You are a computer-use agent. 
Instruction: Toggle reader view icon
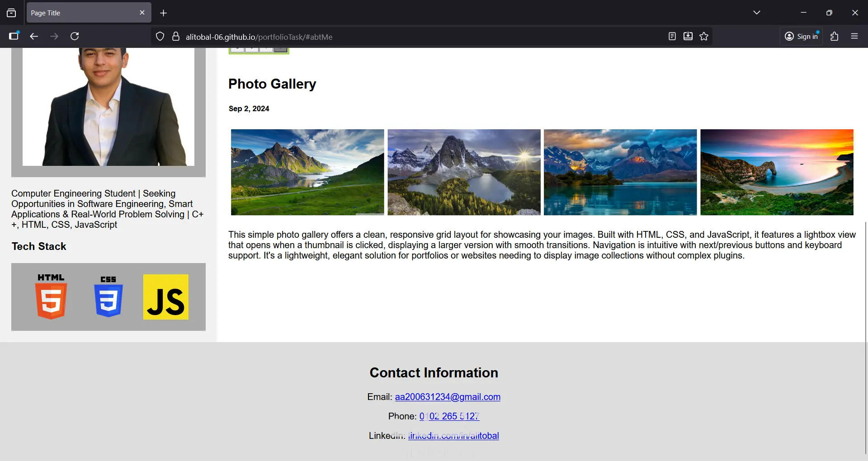pyautogui.click(x=672, y=36)
